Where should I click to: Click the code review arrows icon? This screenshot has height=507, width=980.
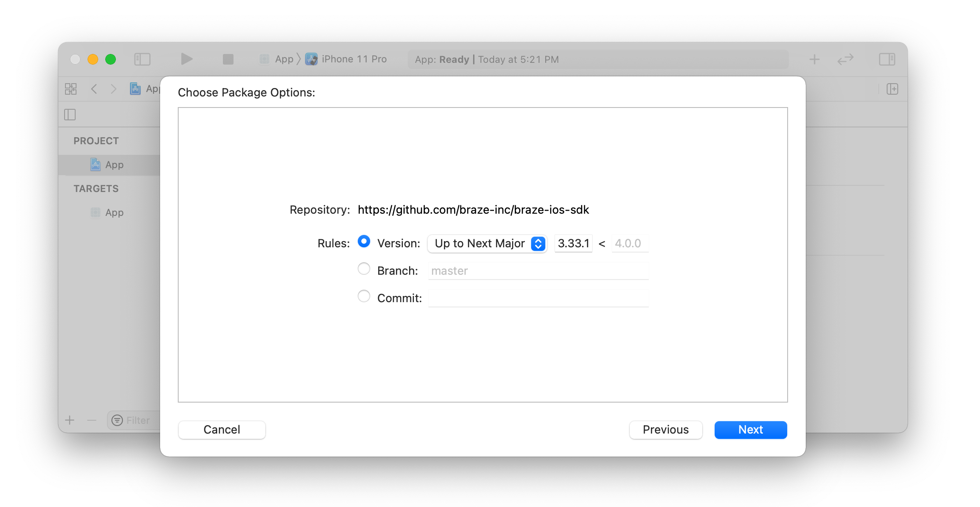click(845, 59)
